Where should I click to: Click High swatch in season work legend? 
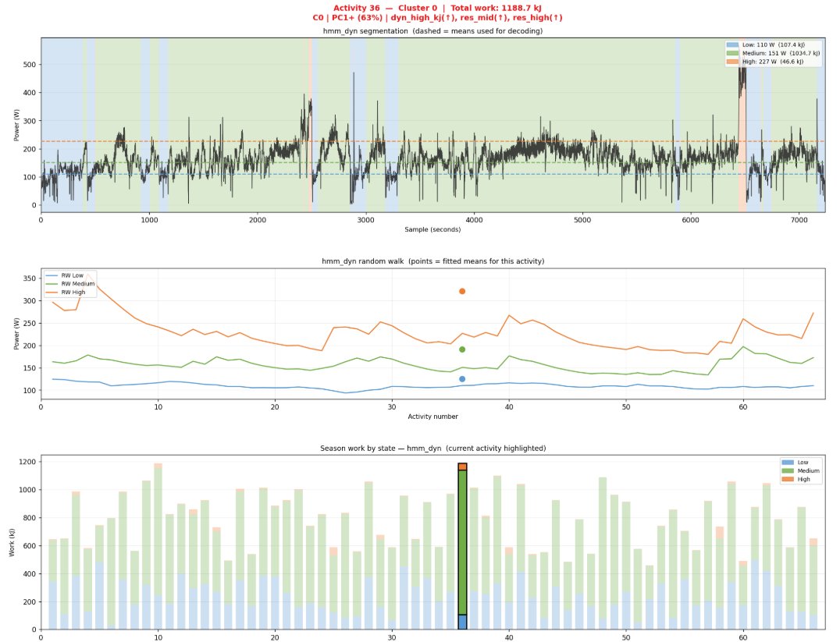(788, 480)
